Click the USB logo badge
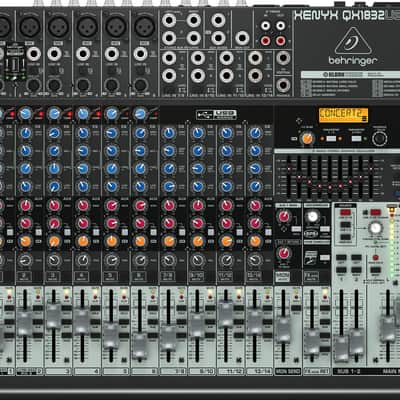Image resolution: width=400 pixels, height=400 pixels. click(x=217, y=114)
